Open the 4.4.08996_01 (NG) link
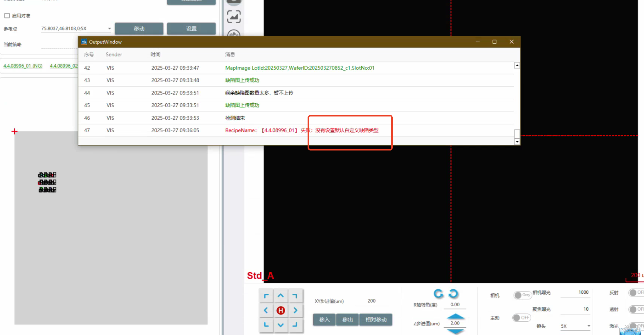 23,66
